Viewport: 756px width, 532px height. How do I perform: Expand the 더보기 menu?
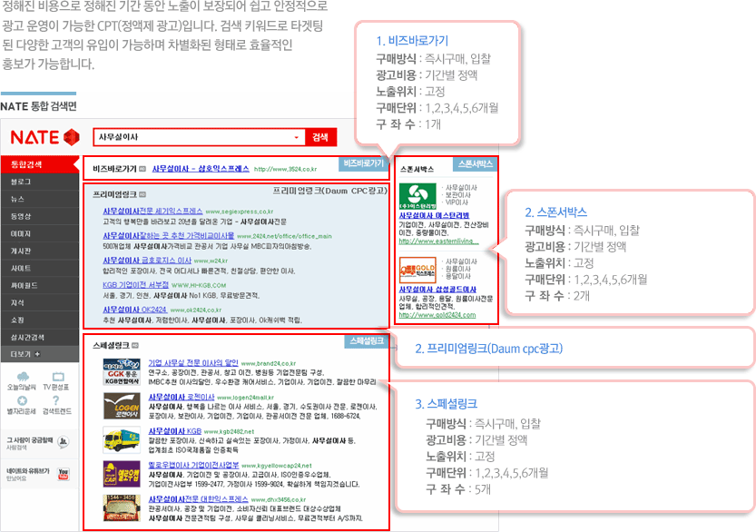[x=40, y=354]
